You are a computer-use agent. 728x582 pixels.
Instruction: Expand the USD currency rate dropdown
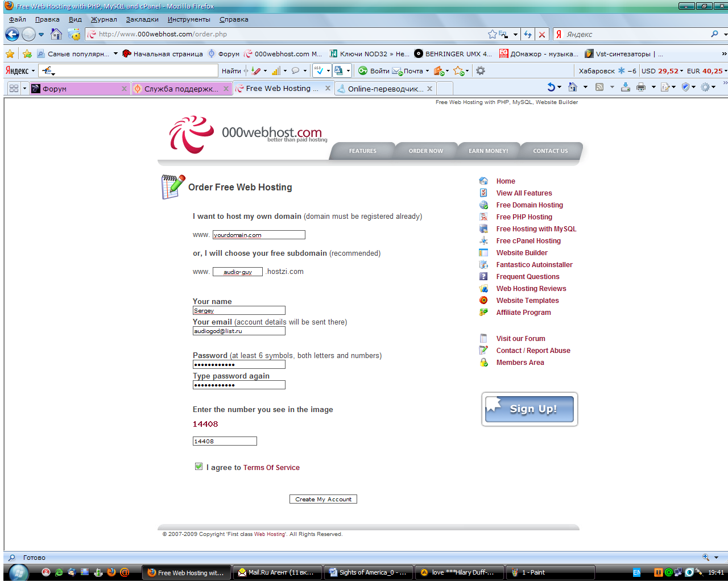point(681,71)
